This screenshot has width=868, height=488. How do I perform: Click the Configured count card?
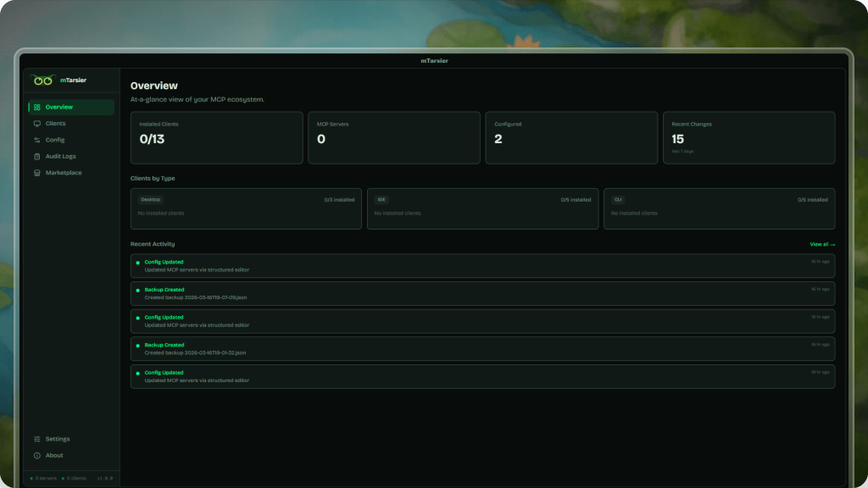tap(572, 137)
